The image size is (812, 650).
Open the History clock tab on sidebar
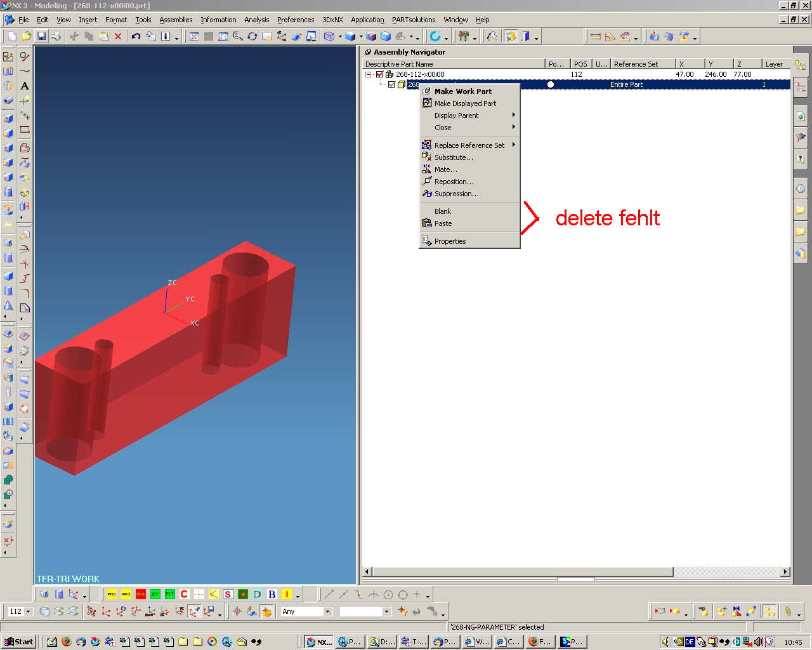[801, 189]
